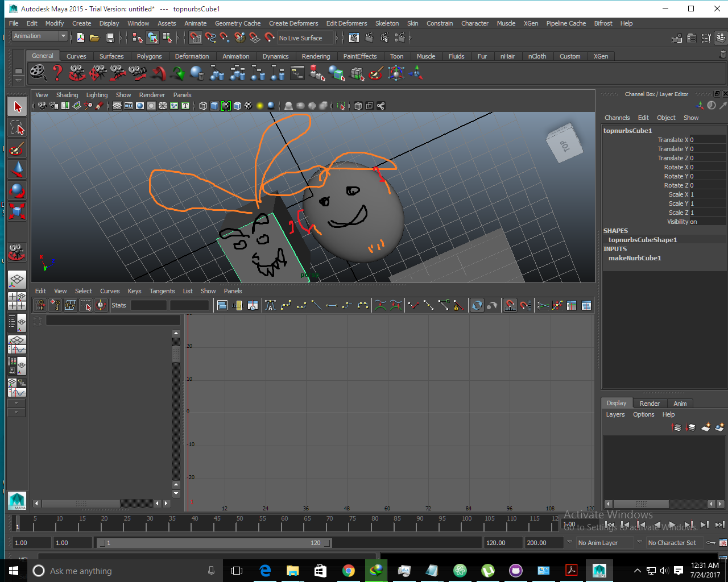This screenshot has height=582, width=728.
Task: Toggle use all lights yellow sphere icon
Action: (x=260, y=106)
